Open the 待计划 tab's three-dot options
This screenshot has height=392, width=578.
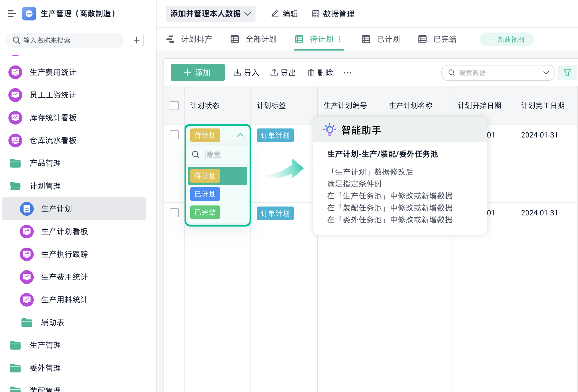click(x=340, y=39)
